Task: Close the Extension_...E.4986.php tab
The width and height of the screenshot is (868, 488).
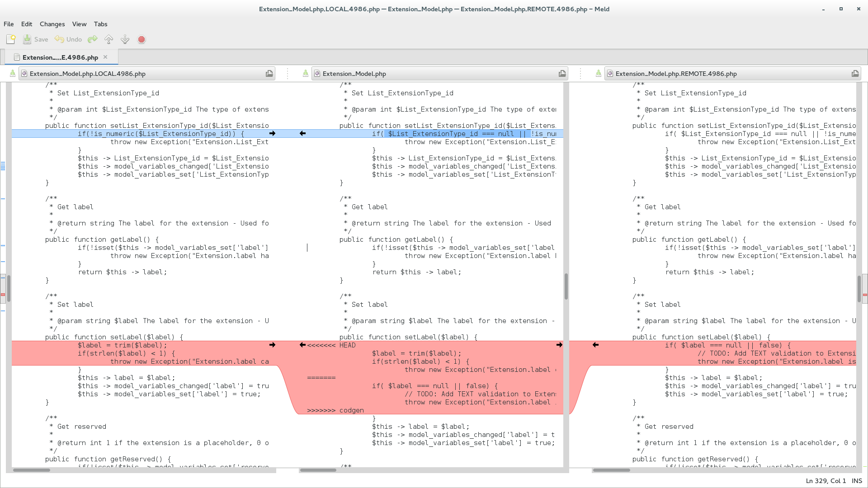Action: (x=105, y=57)
